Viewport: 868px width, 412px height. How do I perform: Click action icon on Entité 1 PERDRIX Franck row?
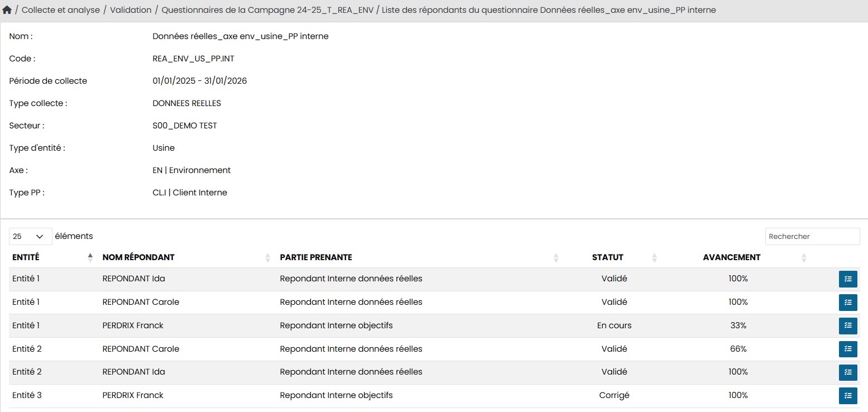848,326
